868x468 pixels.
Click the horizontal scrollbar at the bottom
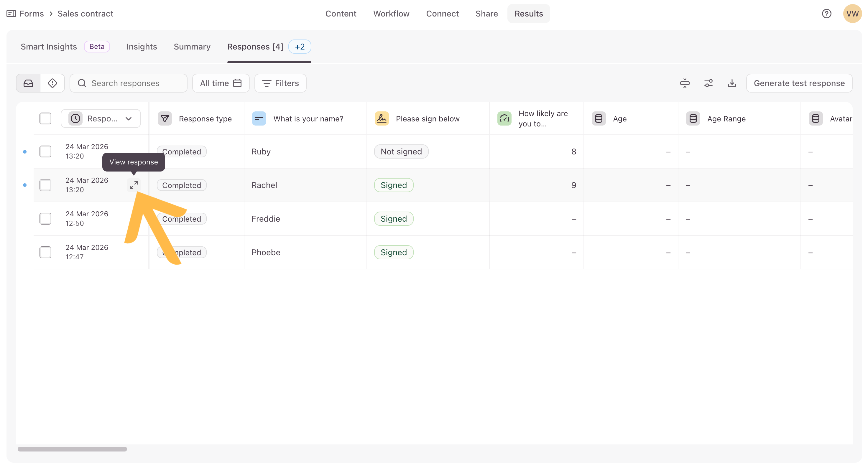[x=72, y=449]
